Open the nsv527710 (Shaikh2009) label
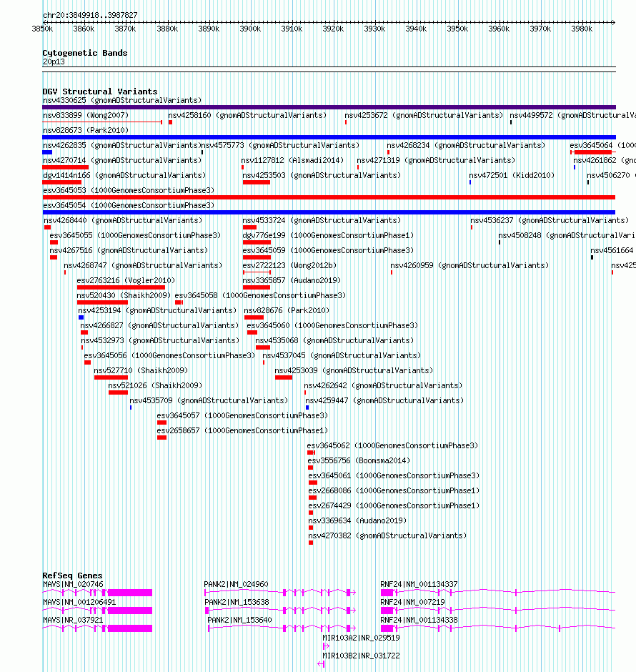This screenshot has width=636, height=672. [x=141, y=370]
